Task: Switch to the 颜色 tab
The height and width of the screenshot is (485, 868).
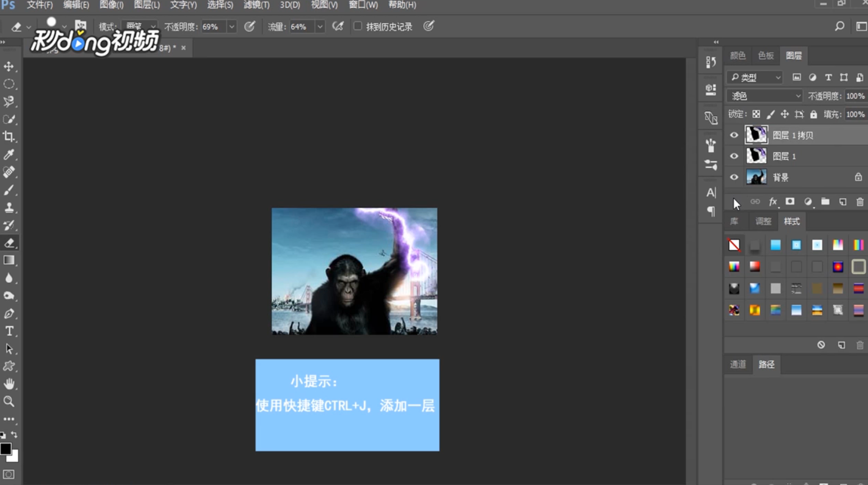Action: point(737,55)
